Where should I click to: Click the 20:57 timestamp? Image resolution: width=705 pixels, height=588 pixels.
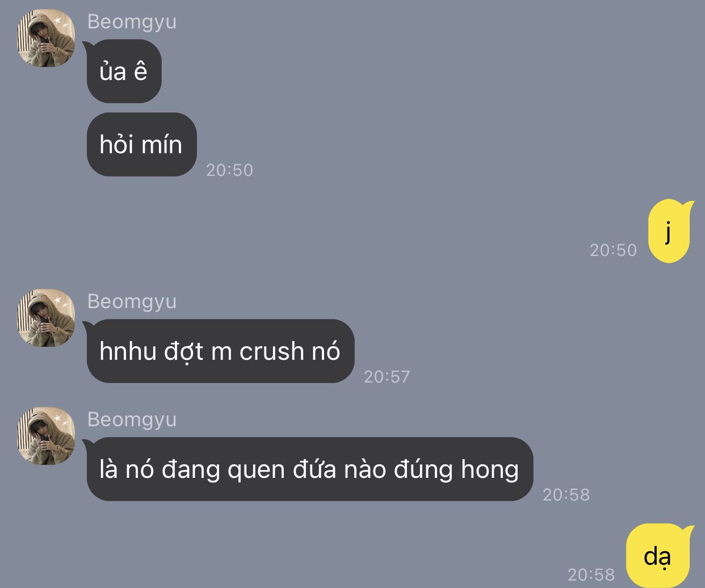(x=387, y=377)
